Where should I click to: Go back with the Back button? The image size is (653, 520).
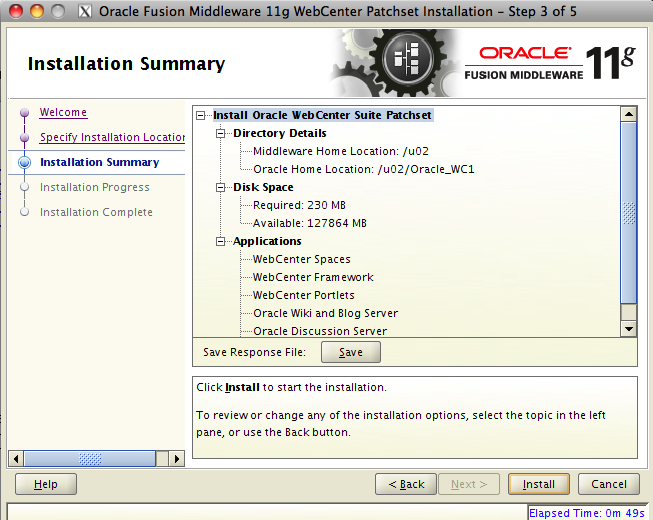[405, 484]
